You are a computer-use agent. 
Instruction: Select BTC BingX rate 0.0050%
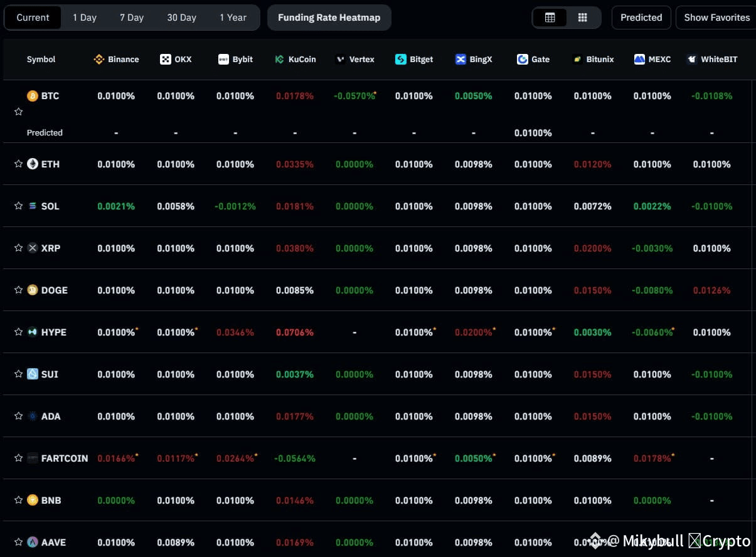(x=474, y=96)
